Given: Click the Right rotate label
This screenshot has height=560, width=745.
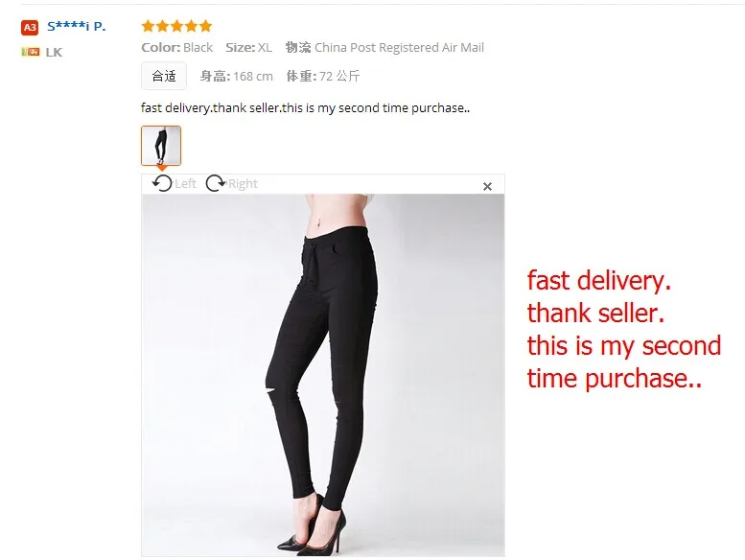Looking at the screenshot, I should (x=243, y=184).
